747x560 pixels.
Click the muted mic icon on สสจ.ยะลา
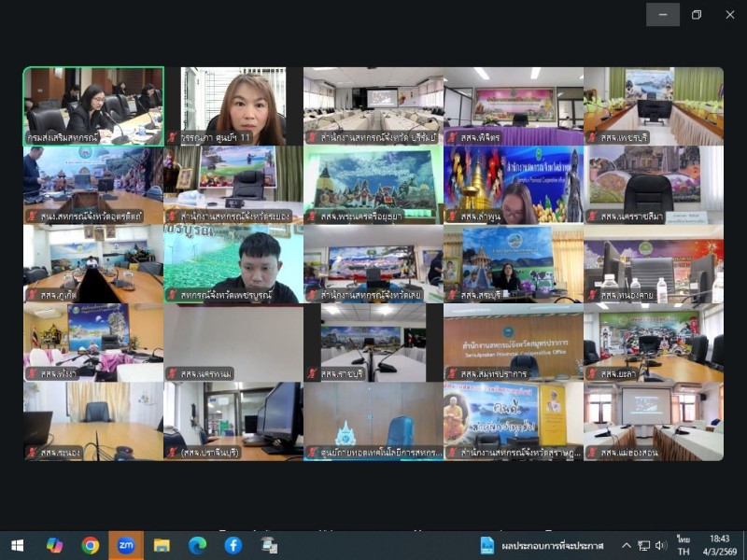(x=592, y=374)
